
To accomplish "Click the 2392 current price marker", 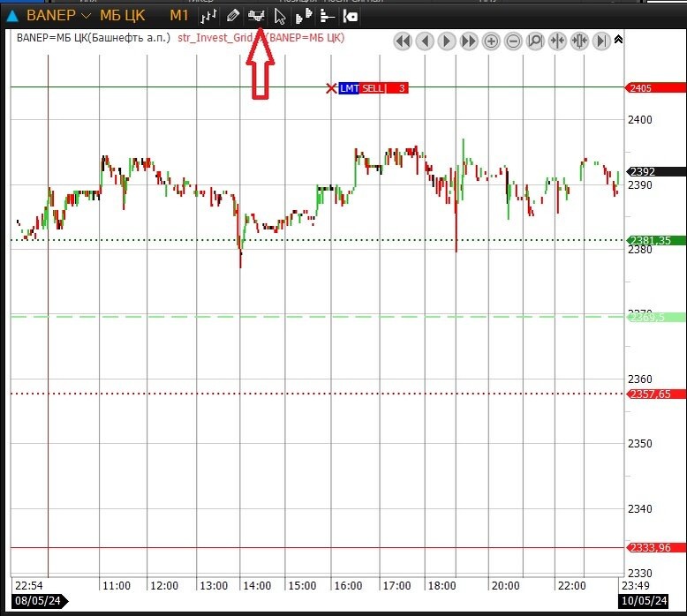I will pyautogui.click(x=655, y=171).
